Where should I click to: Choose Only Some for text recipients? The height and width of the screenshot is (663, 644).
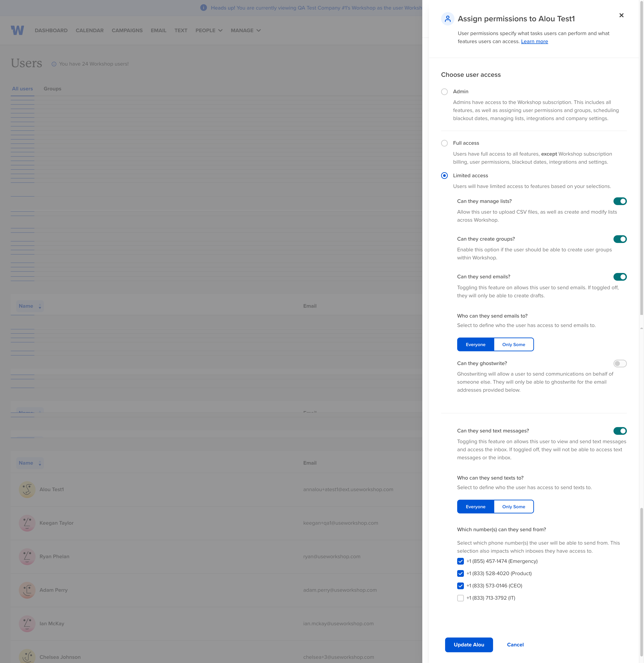coord(514,506)
